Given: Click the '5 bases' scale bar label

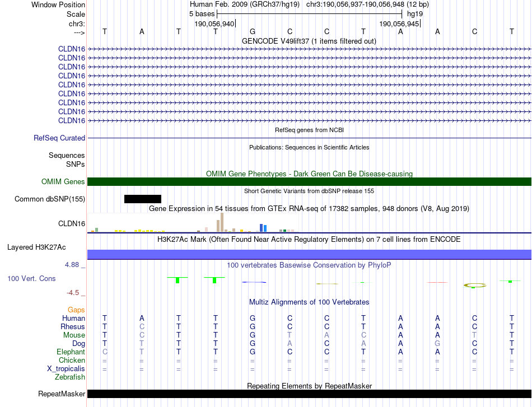Looking at the screenshot, I should click(202, 14).
